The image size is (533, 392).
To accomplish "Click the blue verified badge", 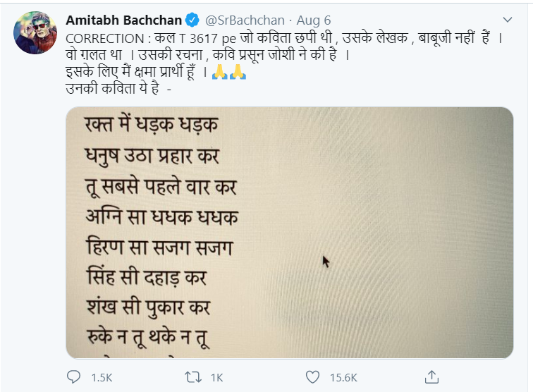I will [190, 19].
